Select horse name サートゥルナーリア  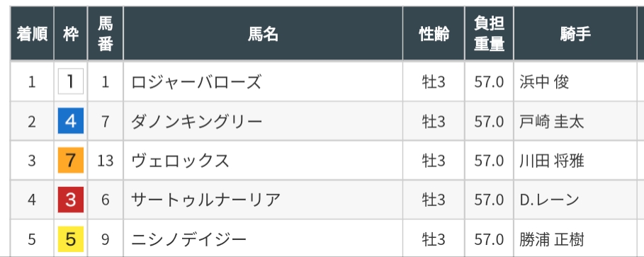(x=205, y=200)
